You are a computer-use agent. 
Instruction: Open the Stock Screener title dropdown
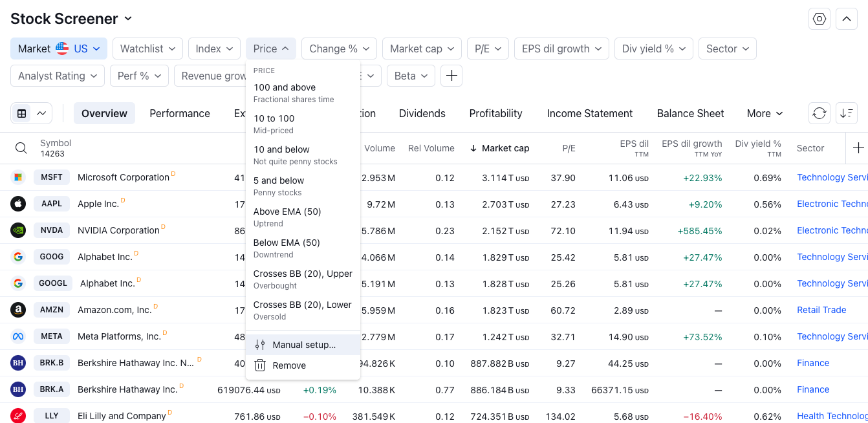point(71,19)
